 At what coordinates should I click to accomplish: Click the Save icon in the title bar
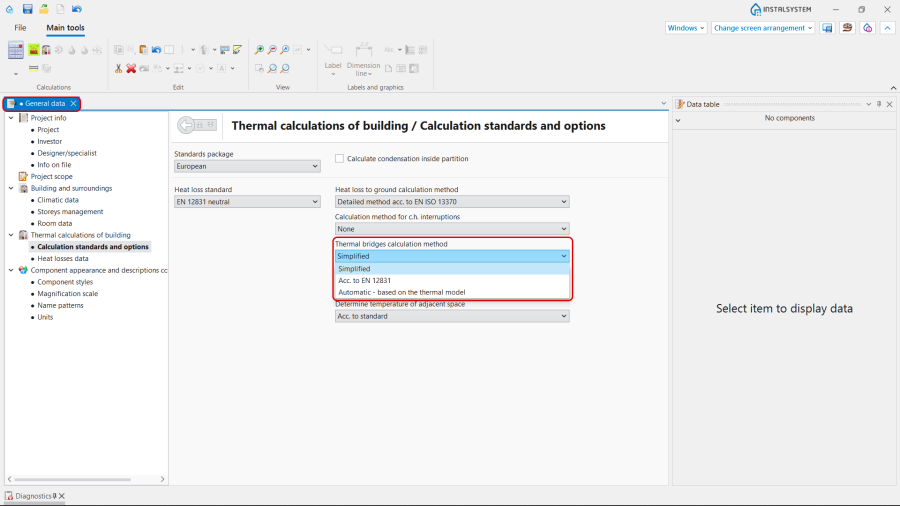(27, 9)
